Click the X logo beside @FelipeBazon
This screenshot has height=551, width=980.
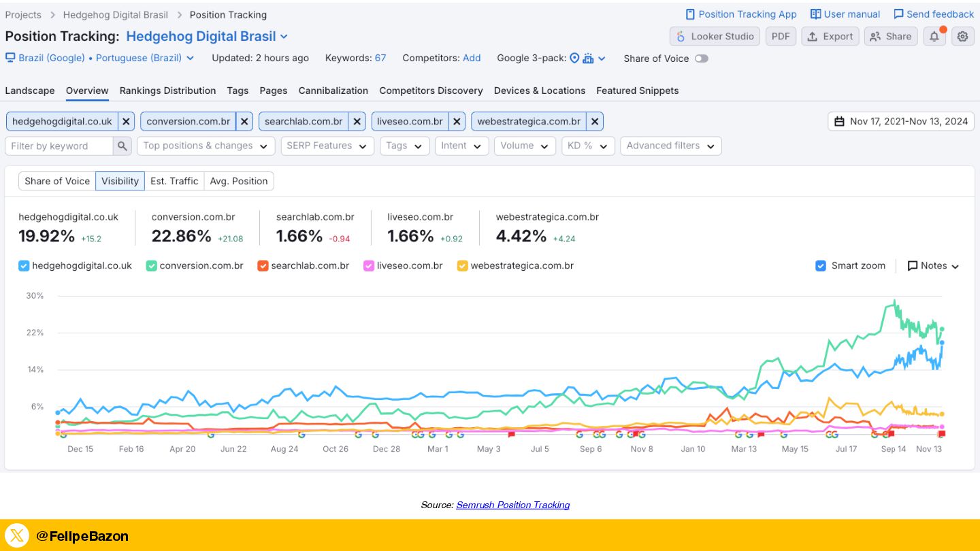click(x=18, y=536)
